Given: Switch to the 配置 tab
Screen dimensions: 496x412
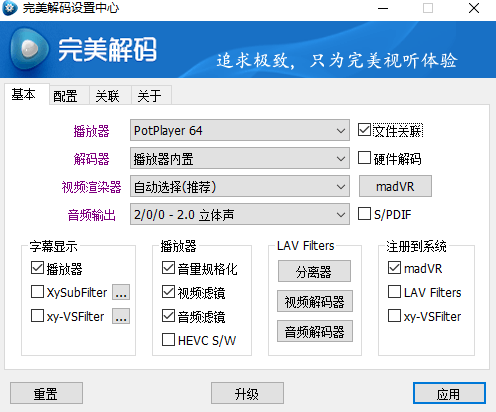Looking at the screenshot, I should [66, 96].
